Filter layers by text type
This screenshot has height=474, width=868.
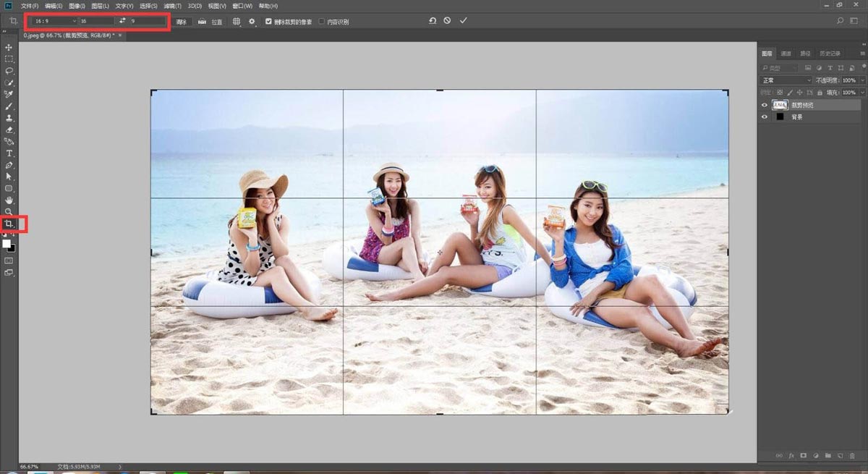click(830, 68)
